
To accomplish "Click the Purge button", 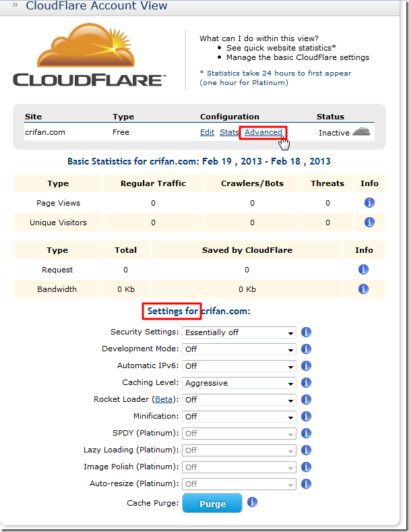I will 212,504.
